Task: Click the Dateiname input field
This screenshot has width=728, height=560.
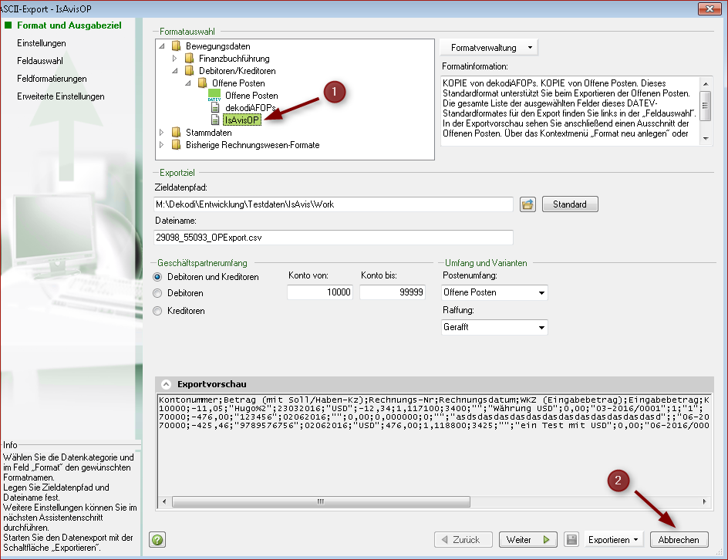Action: pyautogui.click(x=333, y=238)
